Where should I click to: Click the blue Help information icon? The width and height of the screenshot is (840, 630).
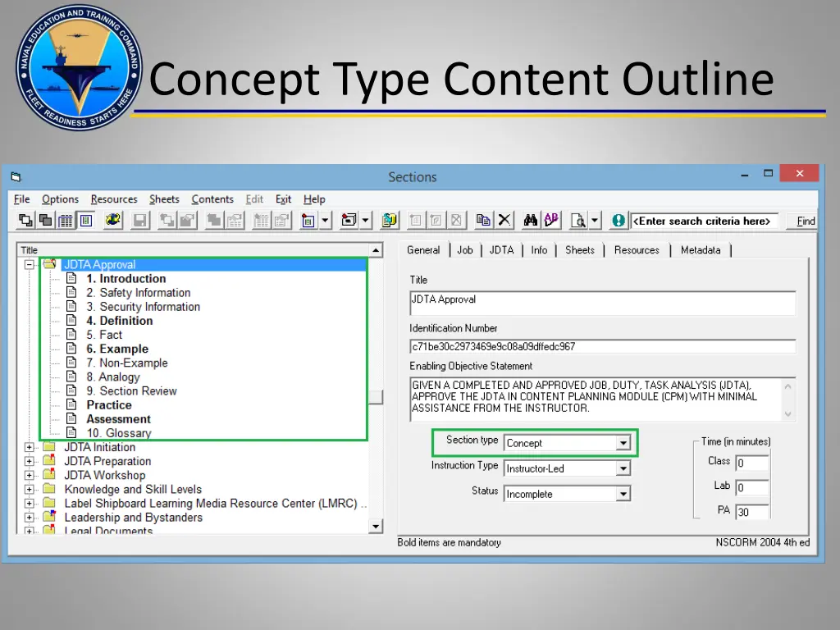pos(618,220)
